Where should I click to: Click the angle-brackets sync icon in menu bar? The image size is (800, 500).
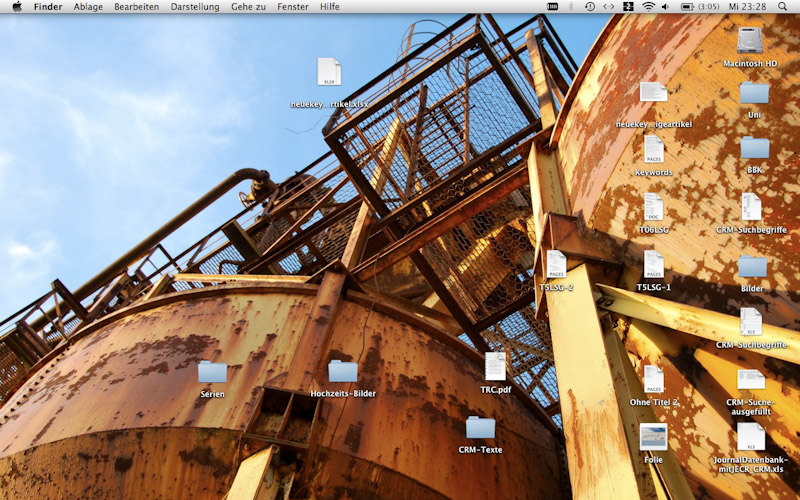(609, 7)
